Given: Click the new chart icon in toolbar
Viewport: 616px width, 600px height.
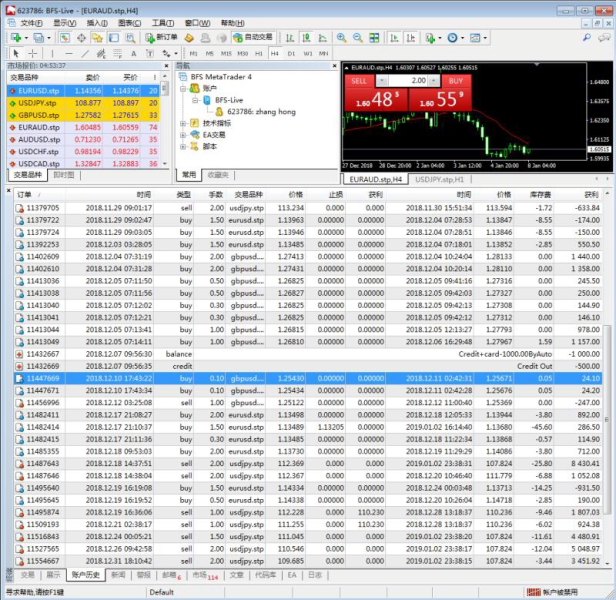Looking at the screenshot, I should 16,37.
